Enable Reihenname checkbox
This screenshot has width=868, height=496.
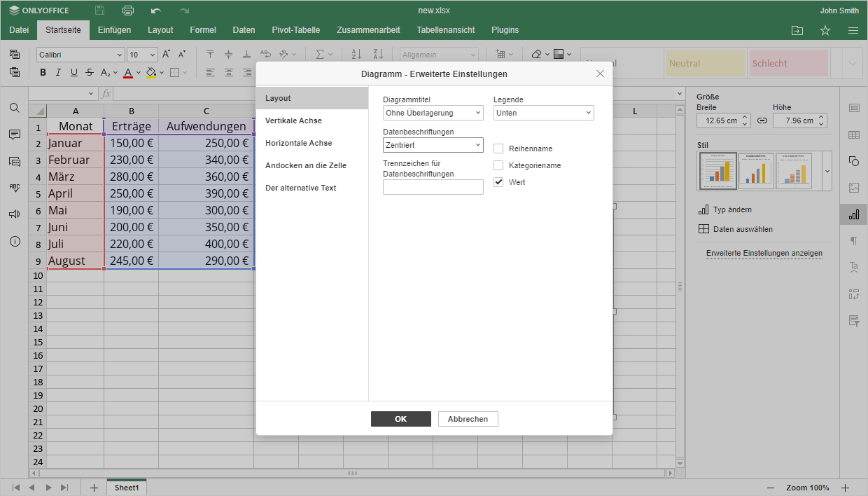(x=498, y=149)
